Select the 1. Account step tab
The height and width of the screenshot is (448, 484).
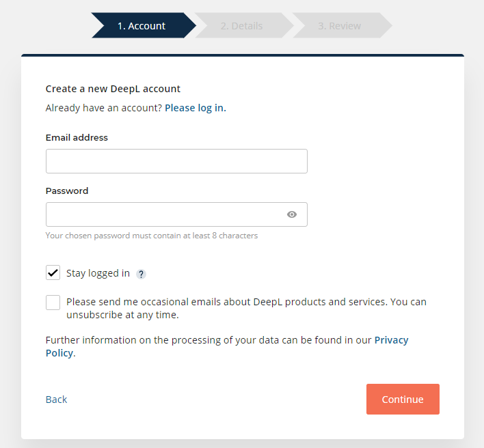pyautogui.click(x=142, y=26)
